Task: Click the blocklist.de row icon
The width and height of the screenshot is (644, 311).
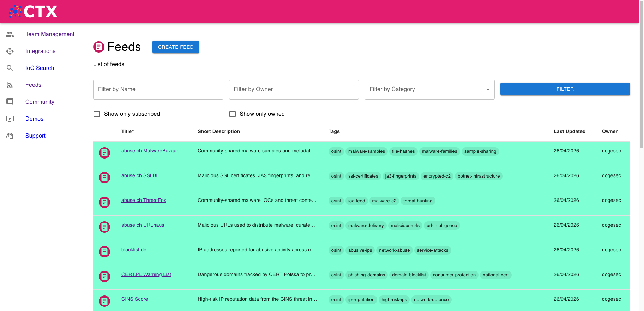Action: click(x=104, y=252)
